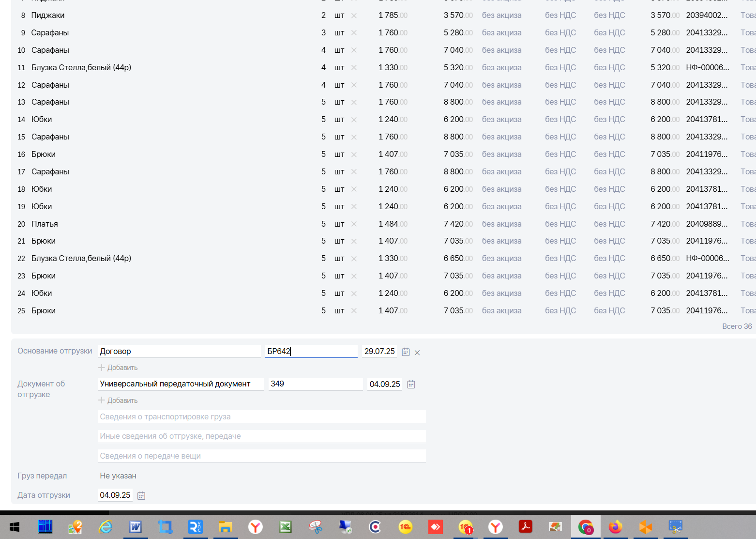Click Добавить under Документ об отгрузке
Image resolution: width=756 pixels, height=539 pixels.
click(x=118, y=400)
